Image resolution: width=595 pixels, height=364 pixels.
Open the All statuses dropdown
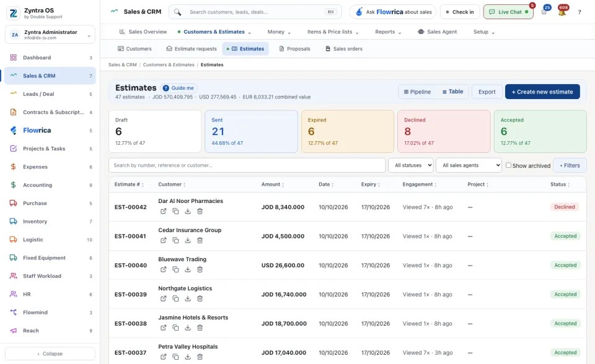pyautogui.click(x=410, y=165)
